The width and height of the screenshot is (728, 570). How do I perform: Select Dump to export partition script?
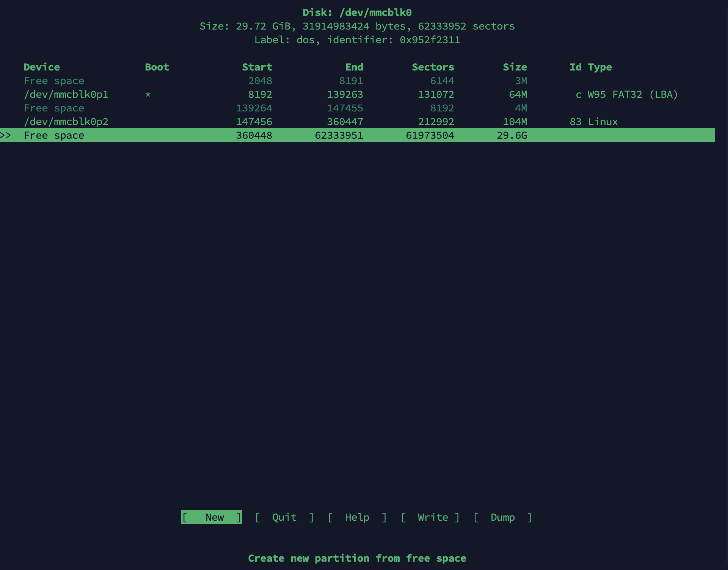click(x=503, y=517)
